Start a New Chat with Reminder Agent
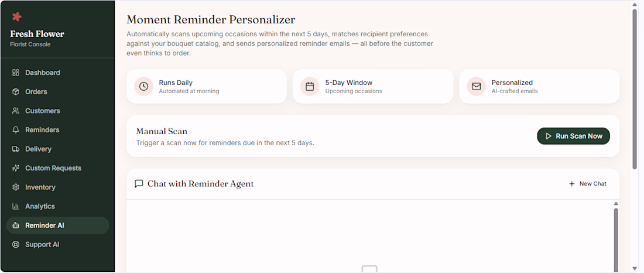Image resolution: width=644 pixels, height=273 pixels. tap(587, 184)
